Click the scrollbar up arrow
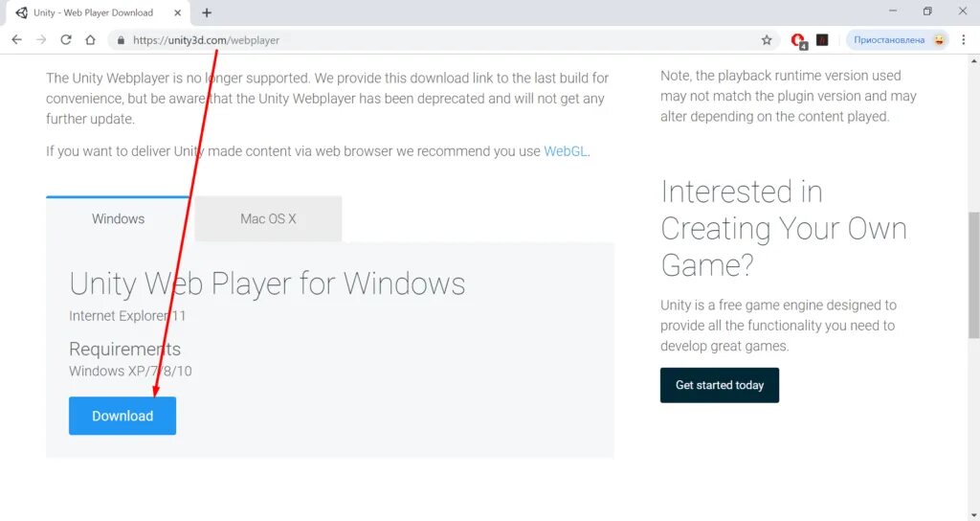 click(973, 60)
